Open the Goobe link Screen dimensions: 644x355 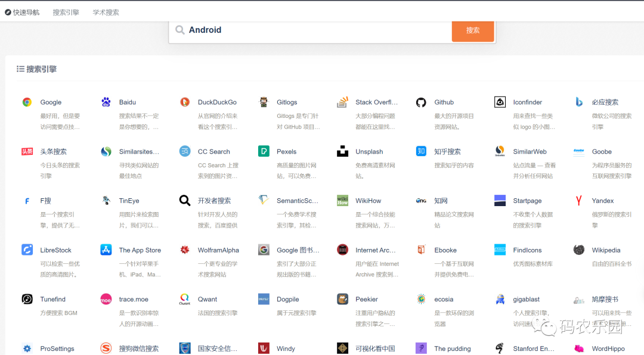(x=602, y=151)
